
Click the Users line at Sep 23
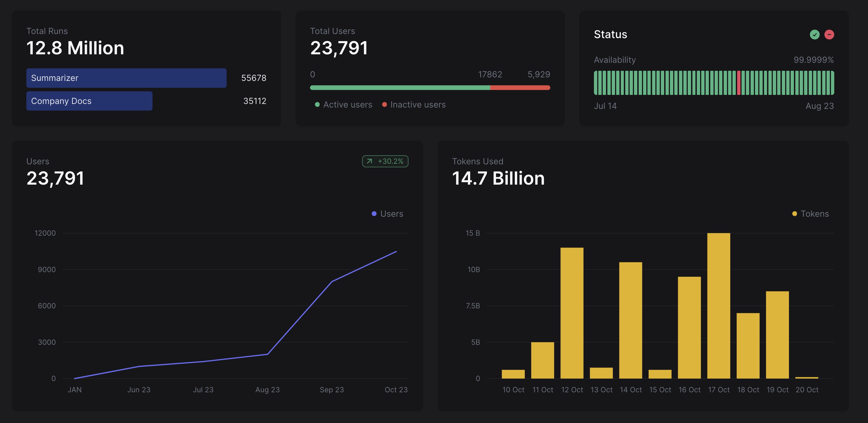point(332,281)
